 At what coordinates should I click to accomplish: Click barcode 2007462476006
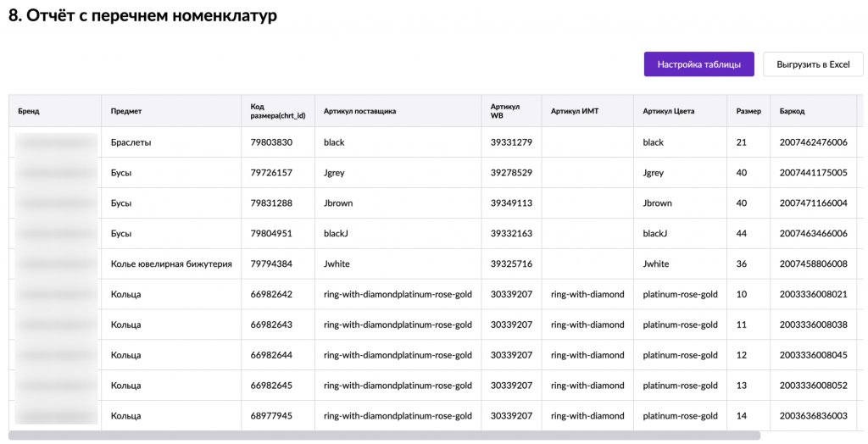813,142
